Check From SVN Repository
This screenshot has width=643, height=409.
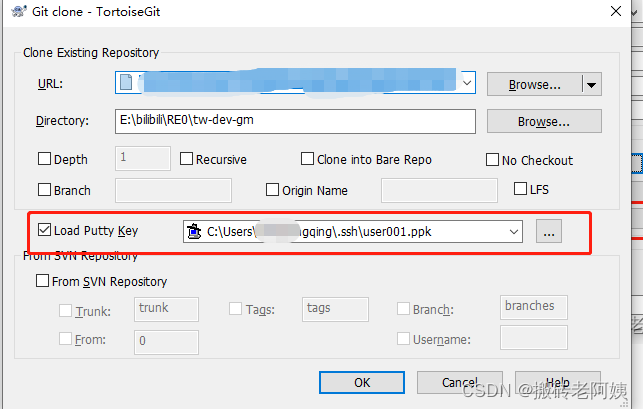(x=42, y=281)
